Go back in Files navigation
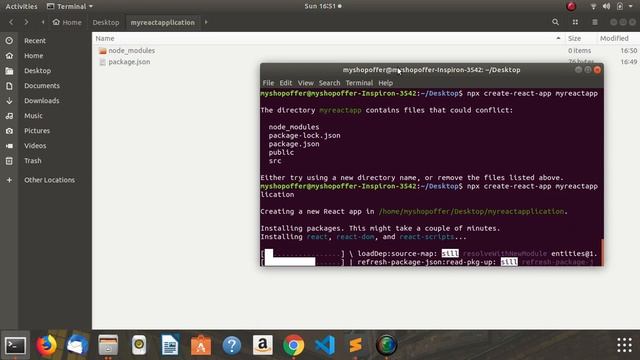This screenshot has width=640, height=360. click(x=11, y=22)
